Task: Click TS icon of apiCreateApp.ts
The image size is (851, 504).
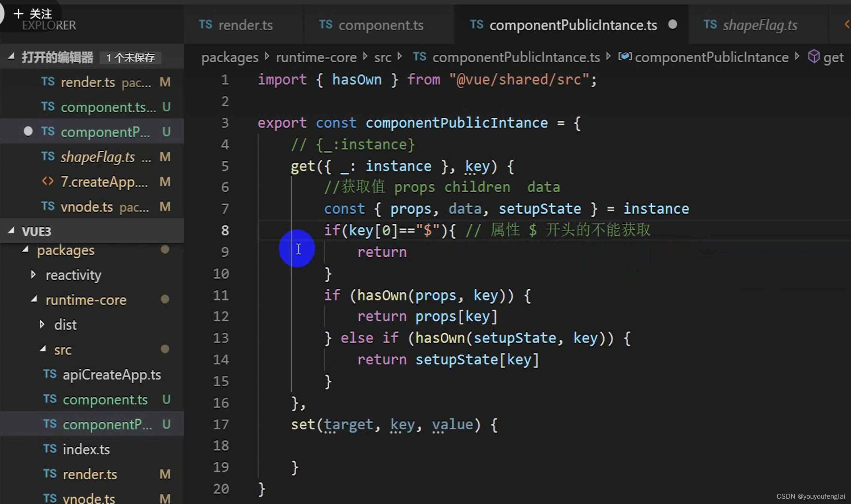Action: pyautogui.click(x=50, y=374)
